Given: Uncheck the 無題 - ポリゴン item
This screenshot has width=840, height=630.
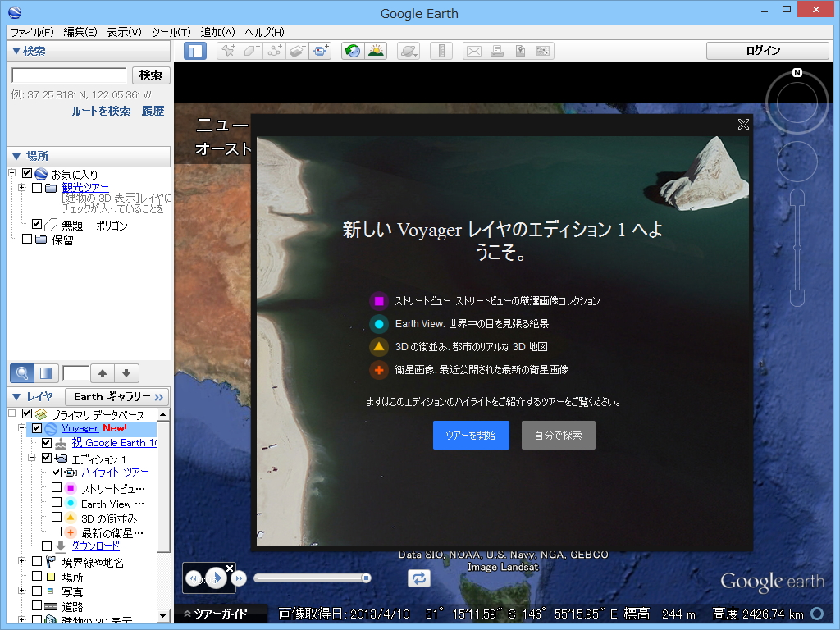Looking at the screenshot, I should pos(36,223).
